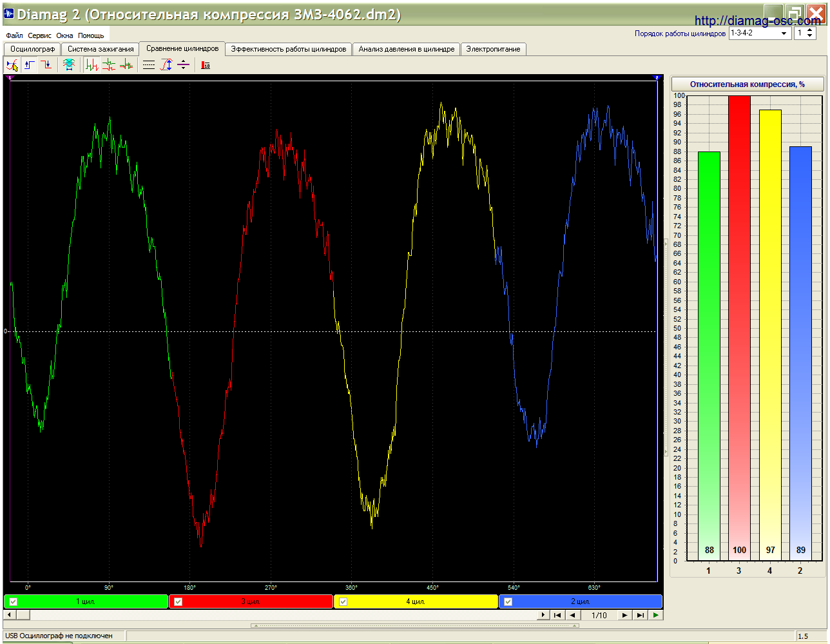Click the yellow cylinder 4 legend bar
Screen dimensions: 830x644
(416, 601)
